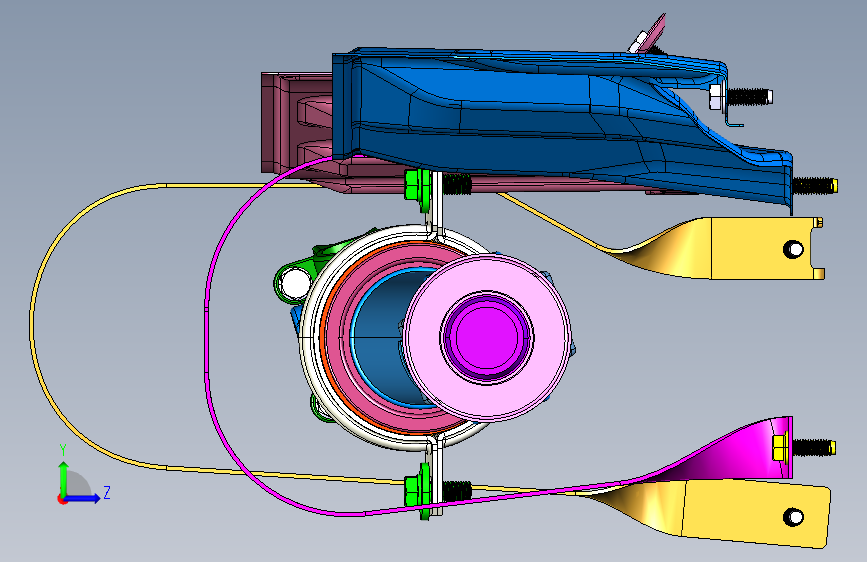Viewport: 867px width, 562px height.
Task: Pick the black stud beside white nut
Action: tap(749, 97)
